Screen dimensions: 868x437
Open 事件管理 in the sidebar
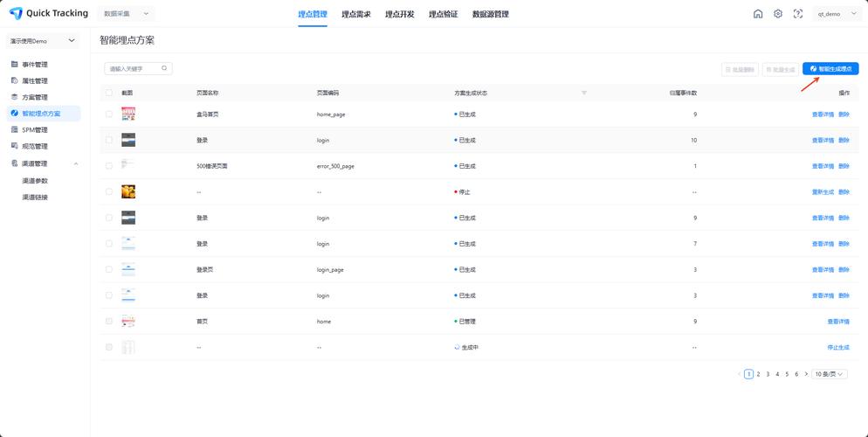tap(35, 64)
